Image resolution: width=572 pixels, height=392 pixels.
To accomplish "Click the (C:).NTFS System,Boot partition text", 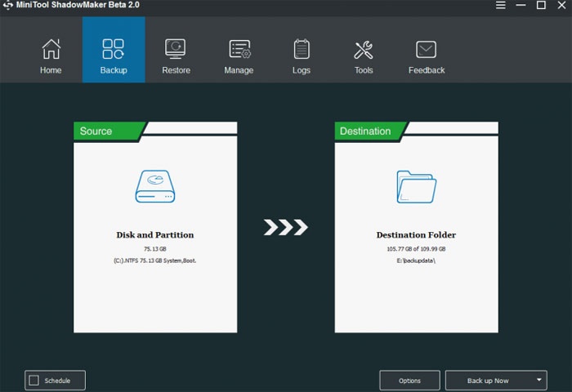I will click(155, 261).
